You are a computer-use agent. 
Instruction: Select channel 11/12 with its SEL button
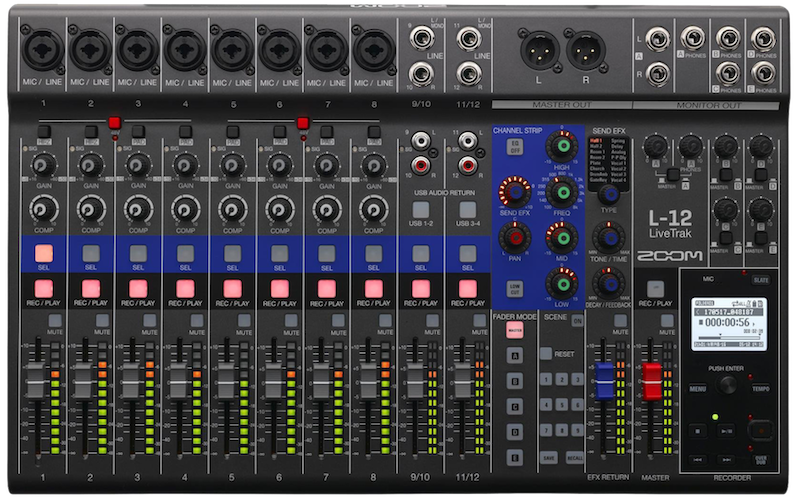pyautogui.click(x=468, y=253)
